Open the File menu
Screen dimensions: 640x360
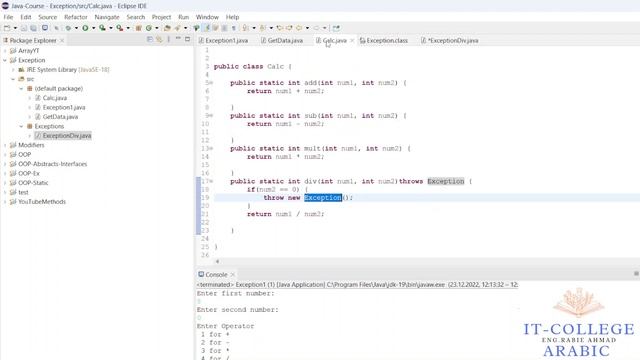pos(8,17)
